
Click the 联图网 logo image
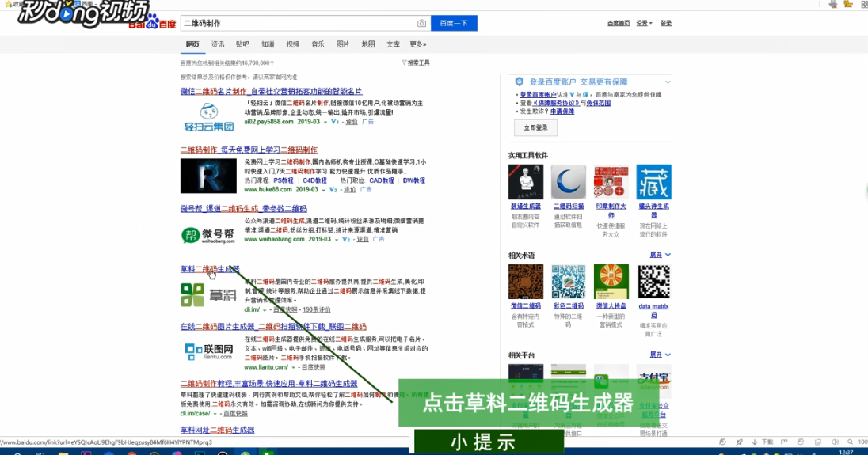[x=209, y=351]
